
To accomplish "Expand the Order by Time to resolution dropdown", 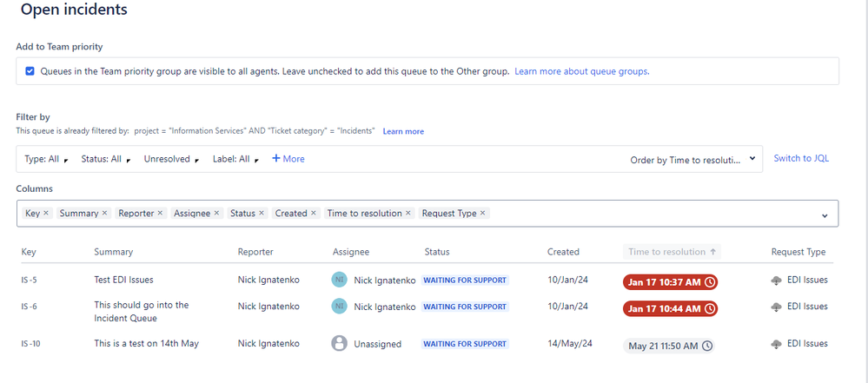I will pyautogui.click(x=692, y=160).
